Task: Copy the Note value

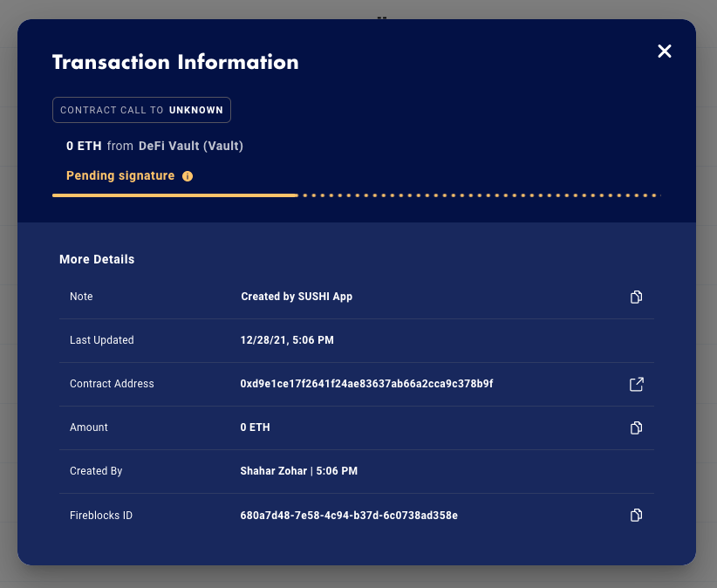Action: (636, 297)
